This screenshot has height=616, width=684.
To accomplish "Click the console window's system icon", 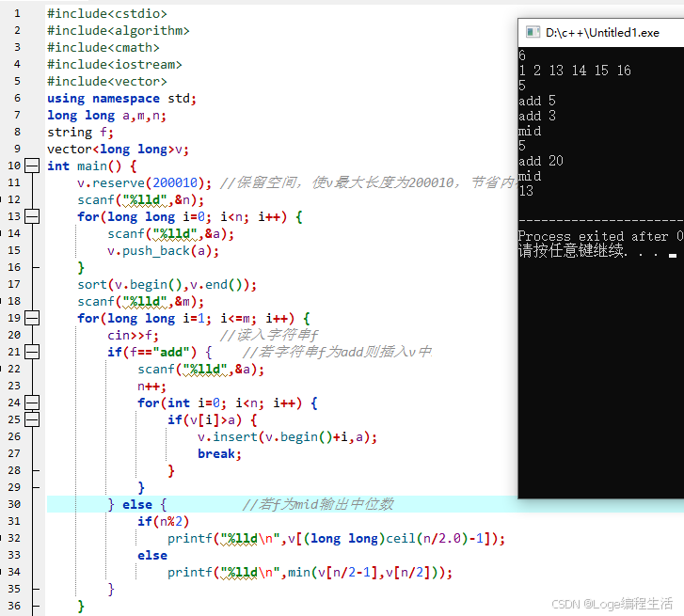I will pyautogui.click(x=530, y=33).
